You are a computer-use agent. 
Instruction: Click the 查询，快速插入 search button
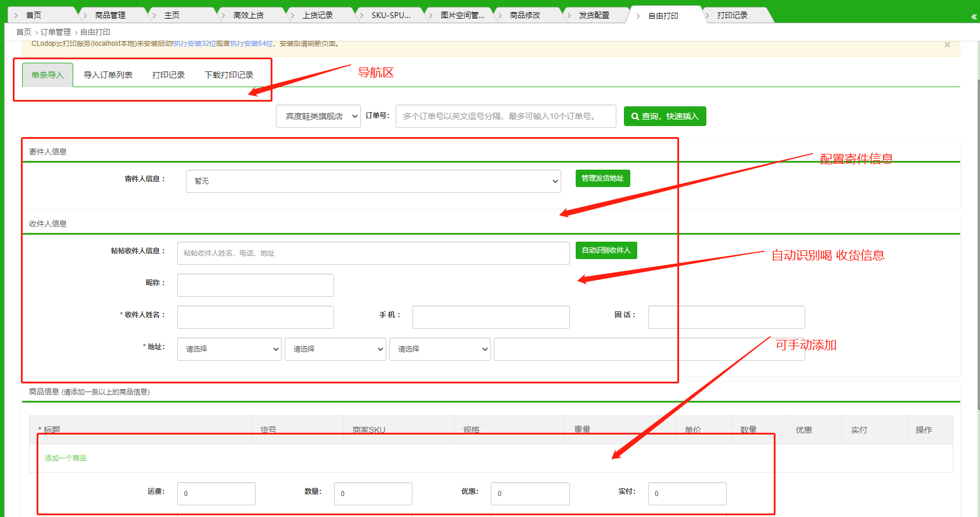[665, 116]
